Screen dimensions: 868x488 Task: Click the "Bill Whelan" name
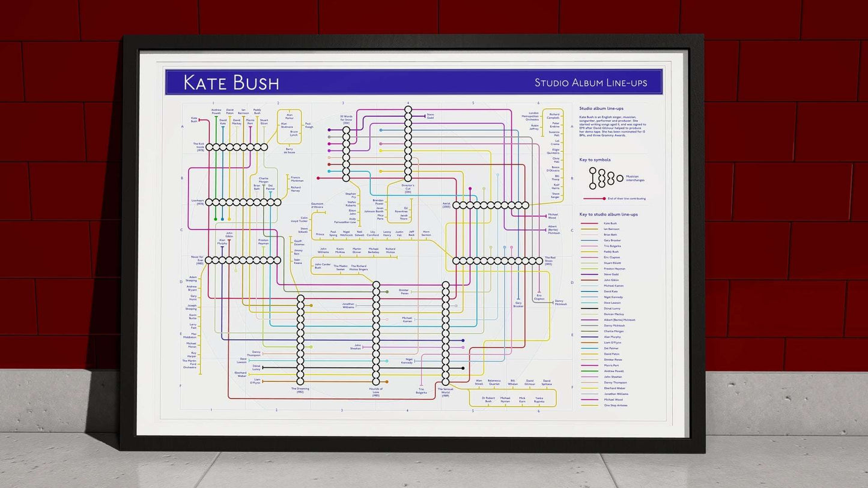tap(513, 382)
